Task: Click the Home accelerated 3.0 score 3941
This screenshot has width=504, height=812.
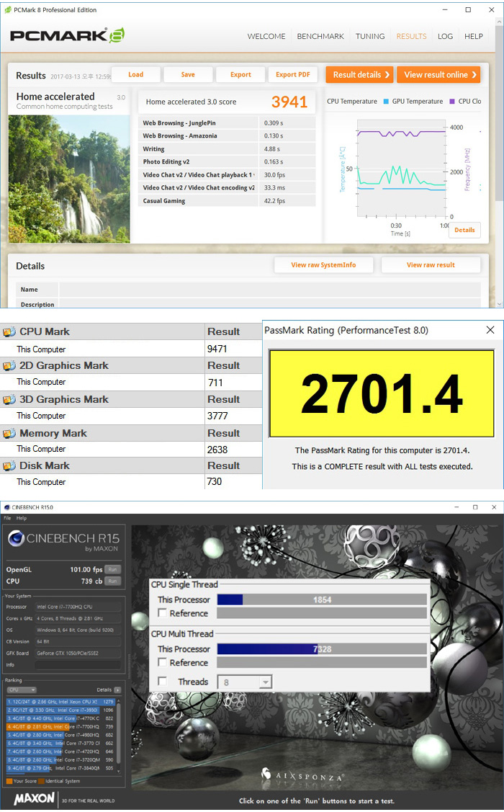Action: click(x=289, y=102)
